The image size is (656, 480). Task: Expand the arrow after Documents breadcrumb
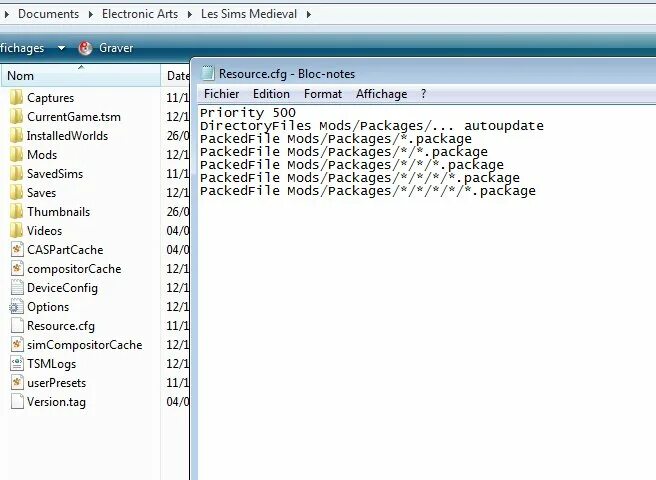click(90, 14)
